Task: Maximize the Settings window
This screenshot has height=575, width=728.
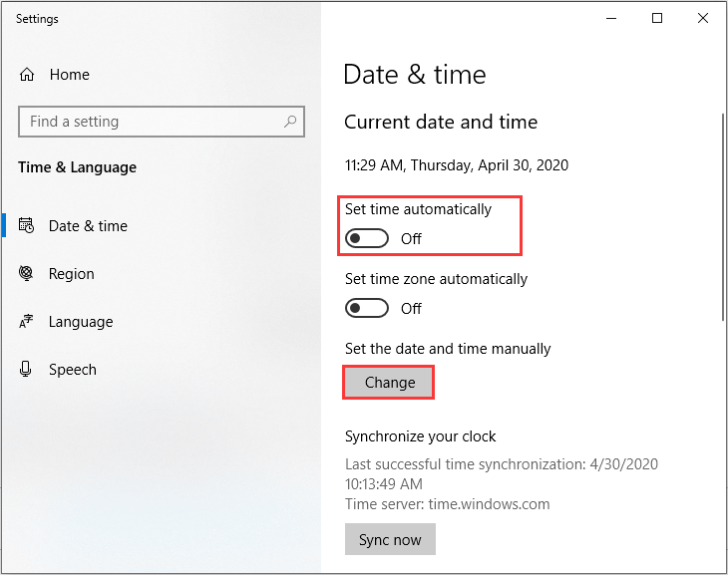Action: (657, 18)
